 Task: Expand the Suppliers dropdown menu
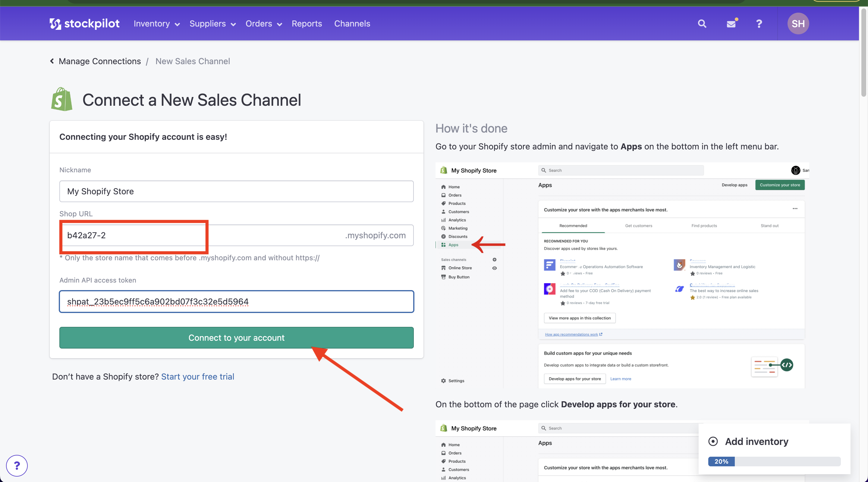pos(212,23)
